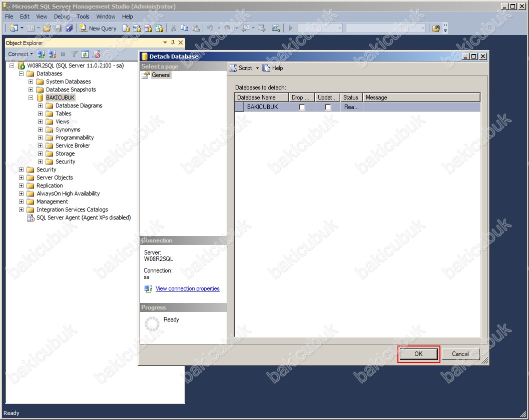Select BAKICUBUK row in detach list
529x420 pixels.
(x=357, y=107)
